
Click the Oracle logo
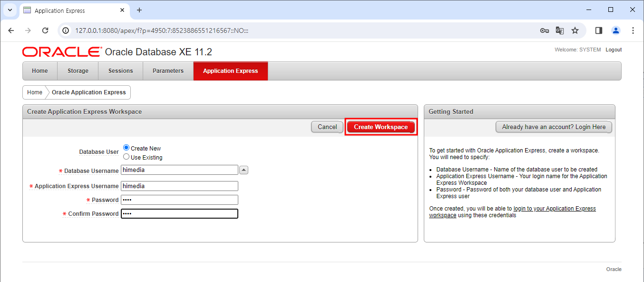point(62,51)
